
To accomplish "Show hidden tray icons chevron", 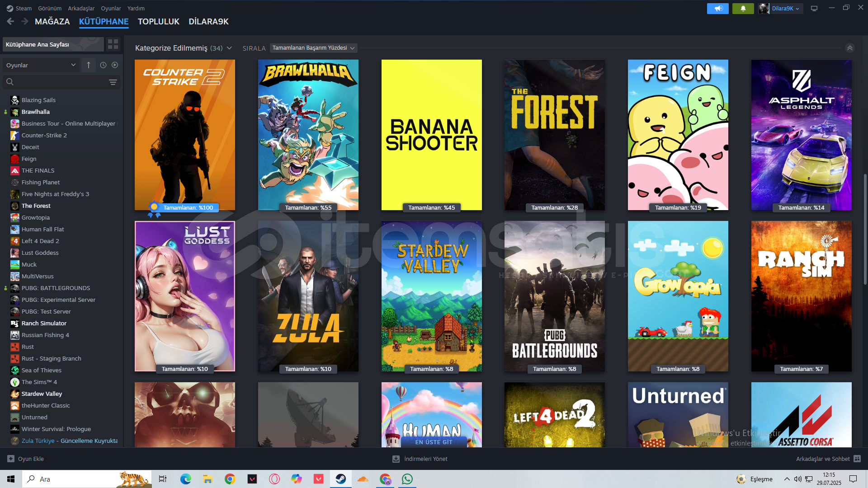I will pyautogui.click(x=787, y=479).
